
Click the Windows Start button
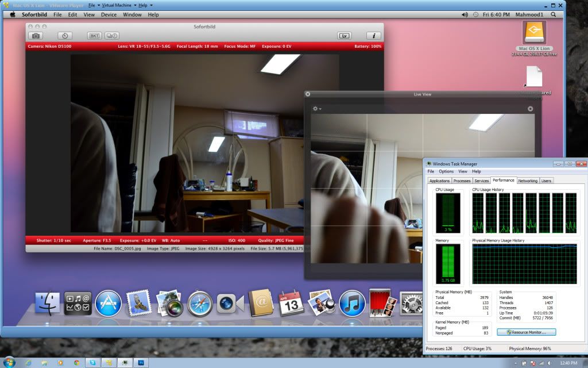pyautogui.click(x=9, y=362)
